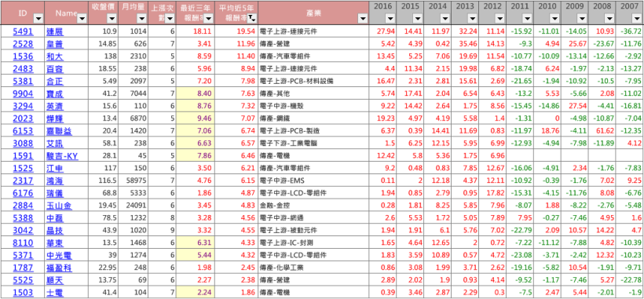This screenshot has height=299, width=644.
Task: Open the Name column filter dropdown
Action: coord(82,18)
